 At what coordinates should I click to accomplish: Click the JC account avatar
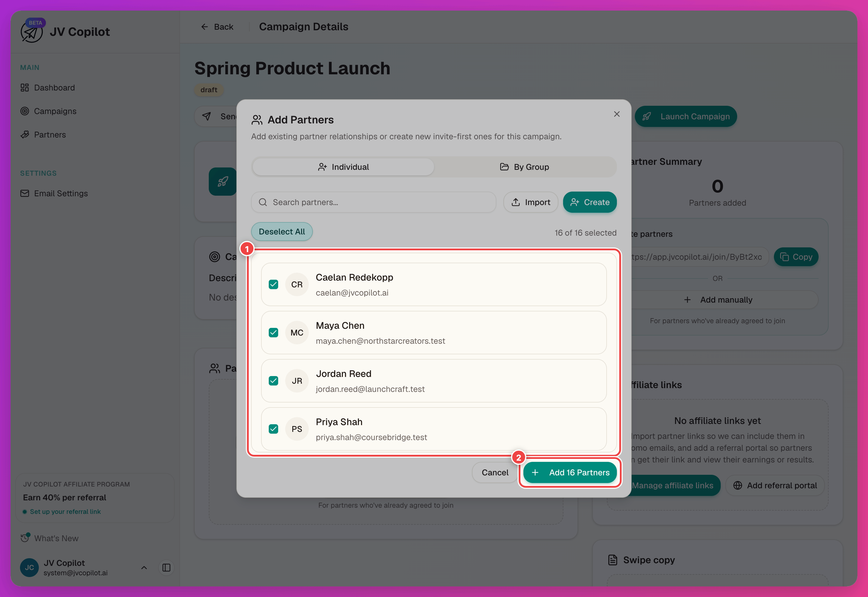point(30,568)
